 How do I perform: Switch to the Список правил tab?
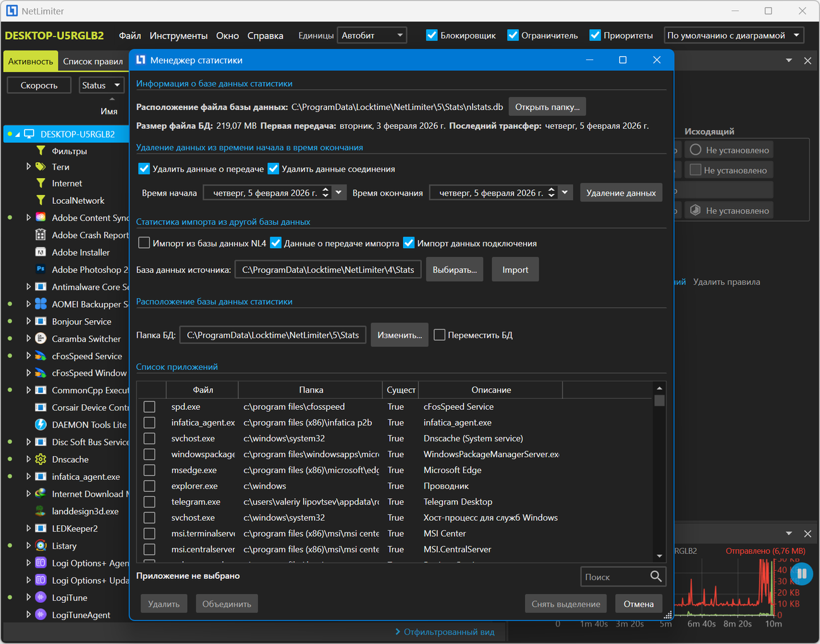[93, 61]
